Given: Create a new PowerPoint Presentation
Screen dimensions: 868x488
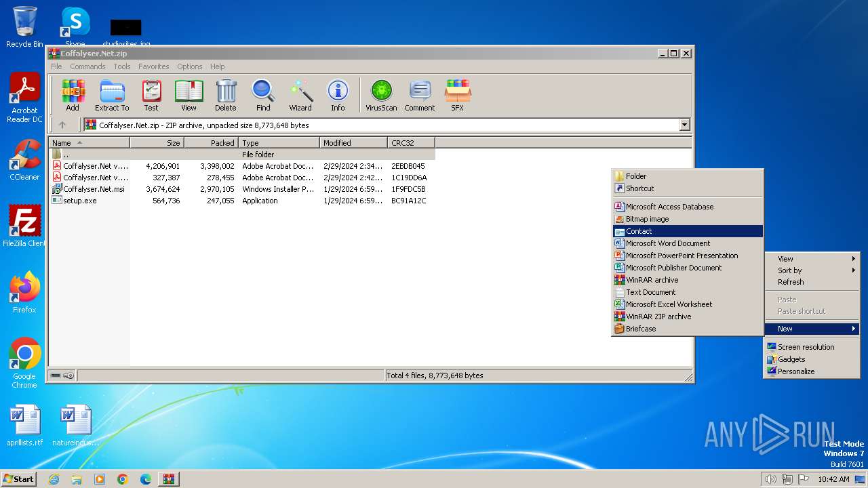Looking at the screenshot, I should click(x=688, y=256).
